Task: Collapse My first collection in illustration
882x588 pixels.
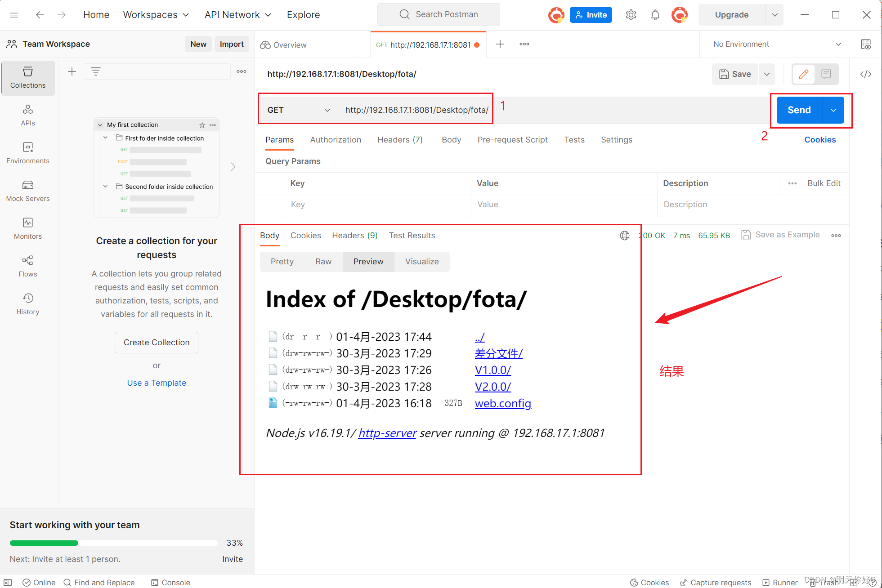Action: tap(100, 125)
